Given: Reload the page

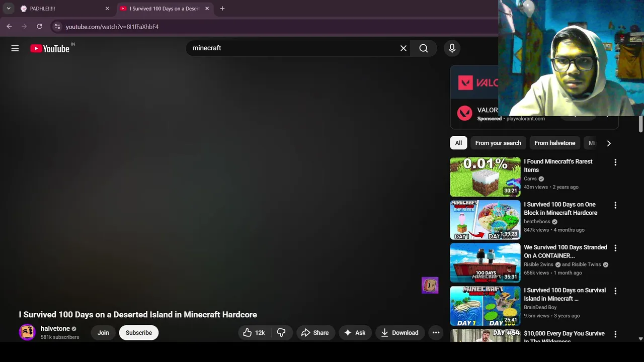Looking at the screenshot, I should tap(39, 26).
